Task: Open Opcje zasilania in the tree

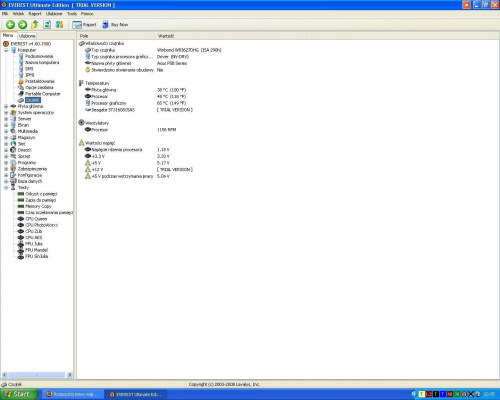Action: pyautogui.click(x=39, y=88)
